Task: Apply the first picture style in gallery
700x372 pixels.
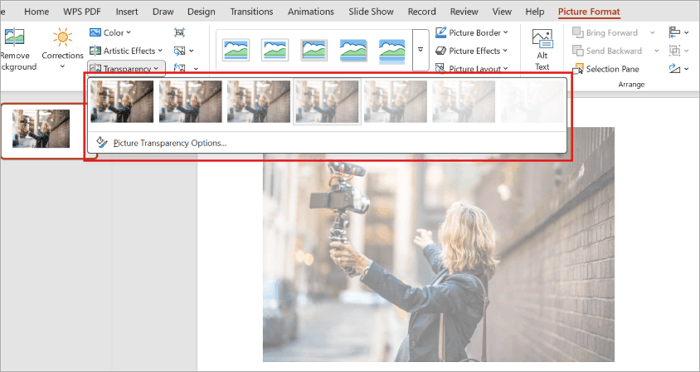Action: pos(236,50)
